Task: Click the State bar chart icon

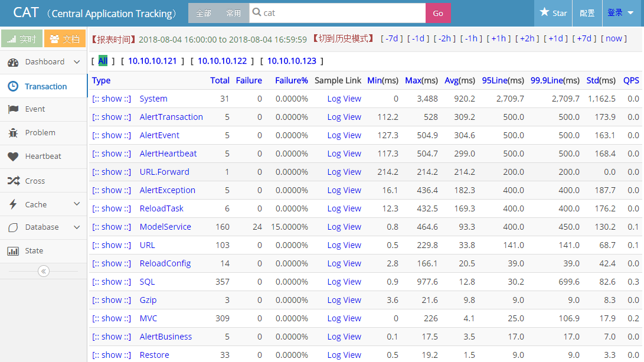Action: (13, 251)
